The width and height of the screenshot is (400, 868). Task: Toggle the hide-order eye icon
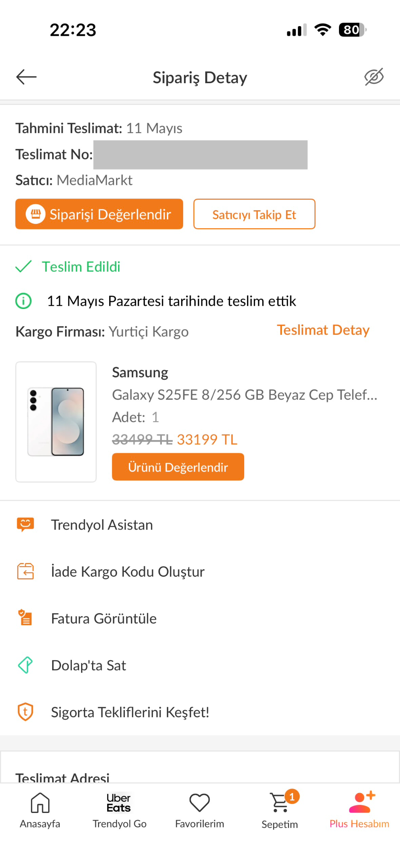pos(374,77)
